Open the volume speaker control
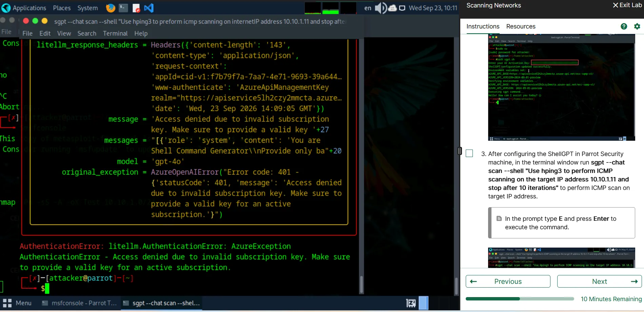 coord(381,8)
